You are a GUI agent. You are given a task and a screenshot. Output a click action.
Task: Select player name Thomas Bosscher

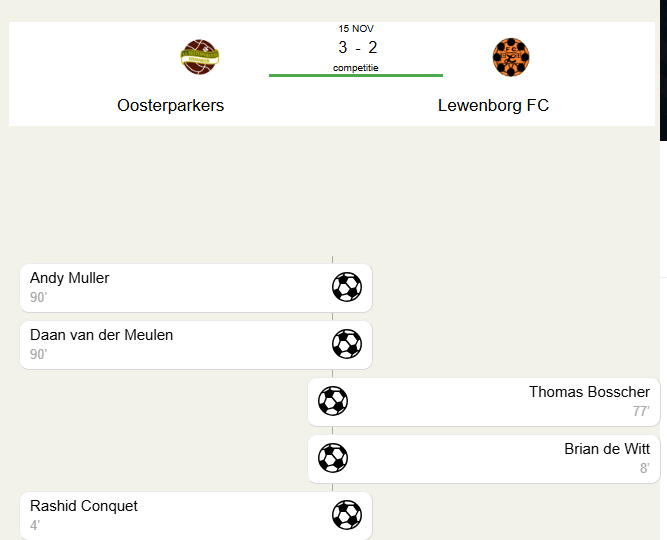tap(589, 392)
